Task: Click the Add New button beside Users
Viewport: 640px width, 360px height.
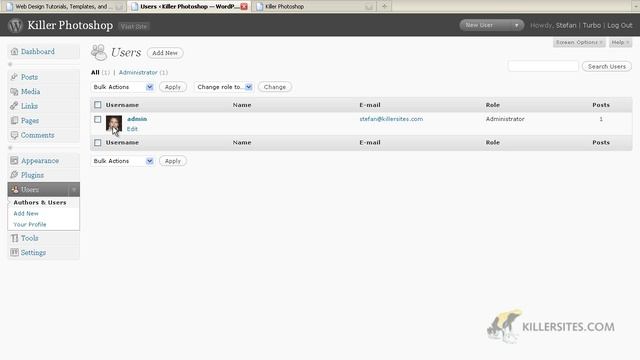Action: 165,53
